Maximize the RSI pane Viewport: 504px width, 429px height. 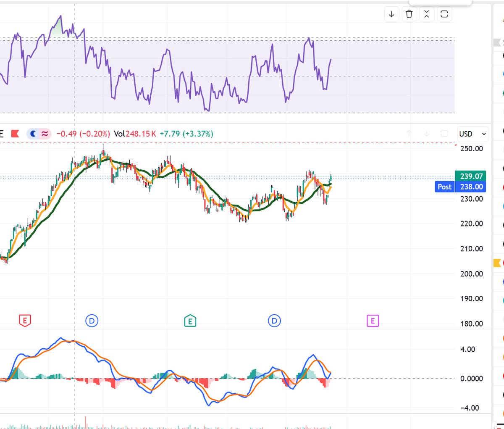coord(444,14)
